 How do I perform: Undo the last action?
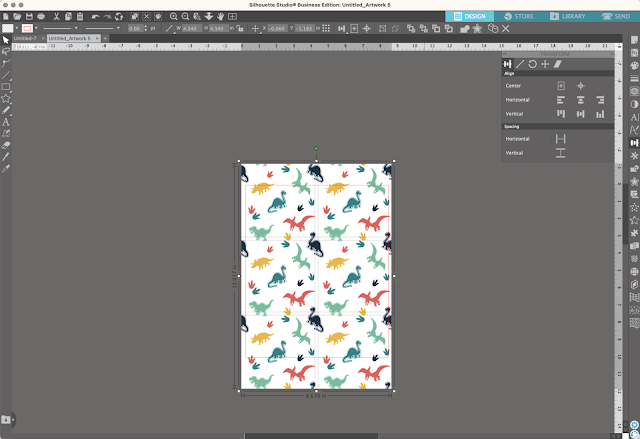point(96,16)
